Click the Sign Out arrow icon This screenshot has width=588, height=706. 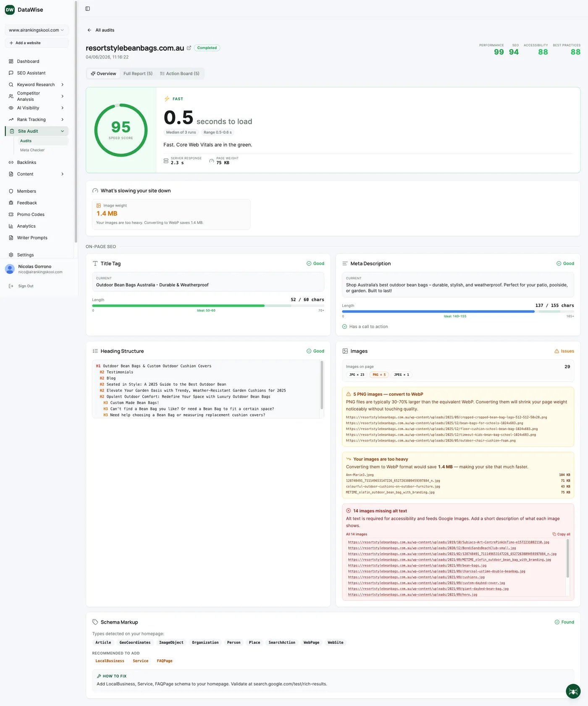(x=11, y=286)
